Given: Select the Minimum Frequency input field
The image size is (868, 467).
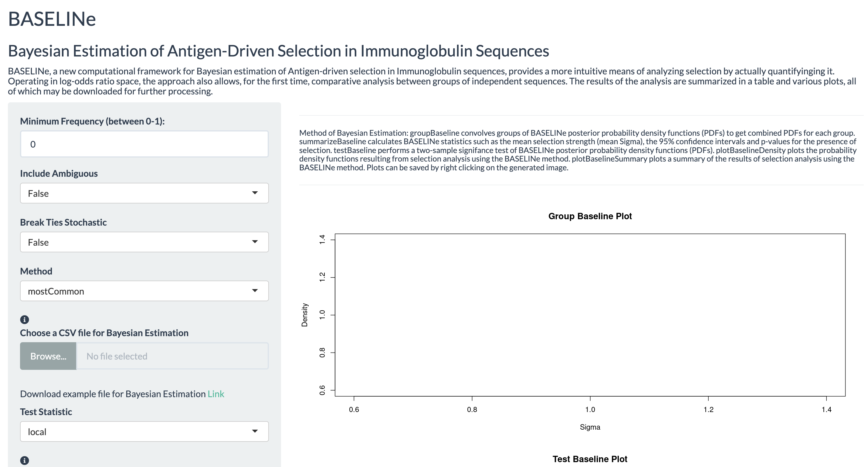Looking at the screenshot, I should (144, 144).
